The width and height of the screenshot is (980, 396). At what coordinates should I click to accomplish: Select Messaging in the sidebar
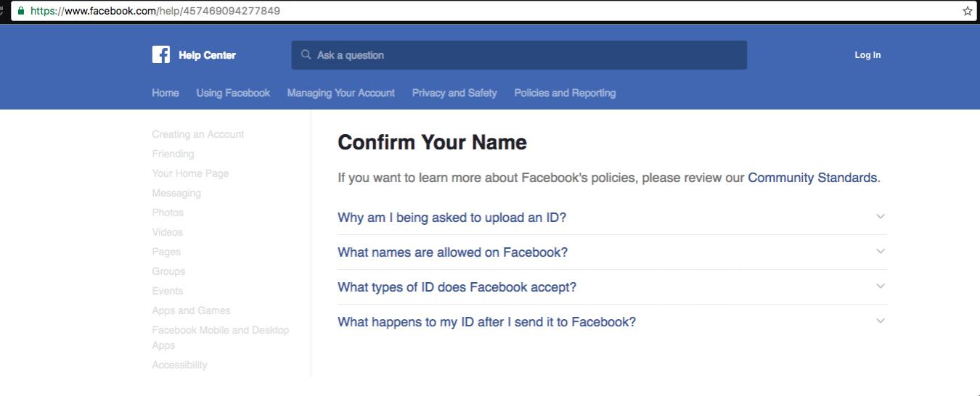click(176, 193)
